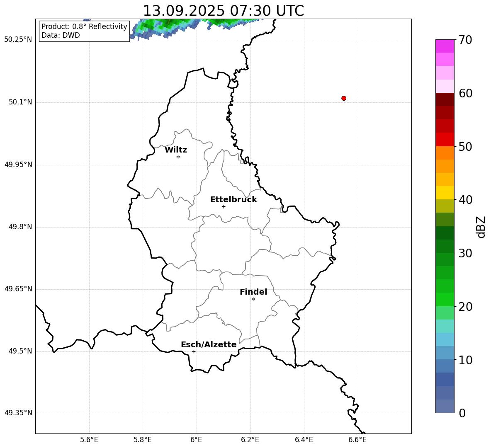Click the title 13.09.2025 07:30 UTC
Viewport: 491px width, 448px height.
tap(224, 11)
